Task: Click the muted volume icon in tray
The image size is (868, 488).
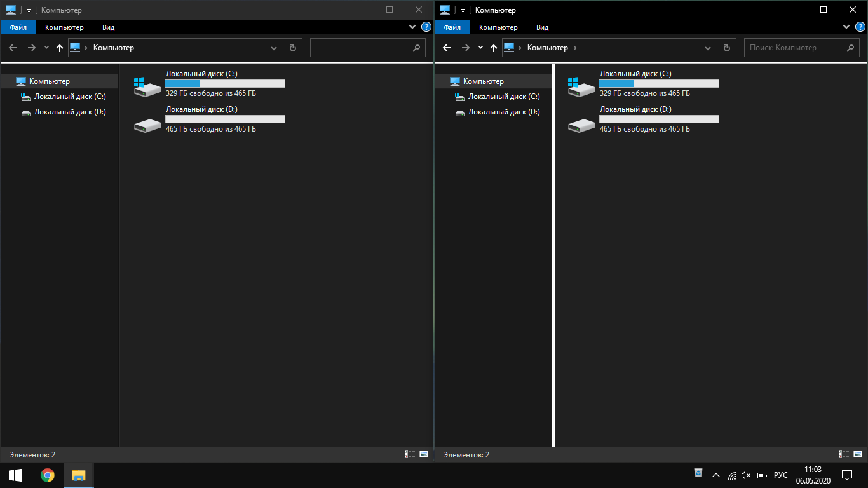Action: [747, 475]
